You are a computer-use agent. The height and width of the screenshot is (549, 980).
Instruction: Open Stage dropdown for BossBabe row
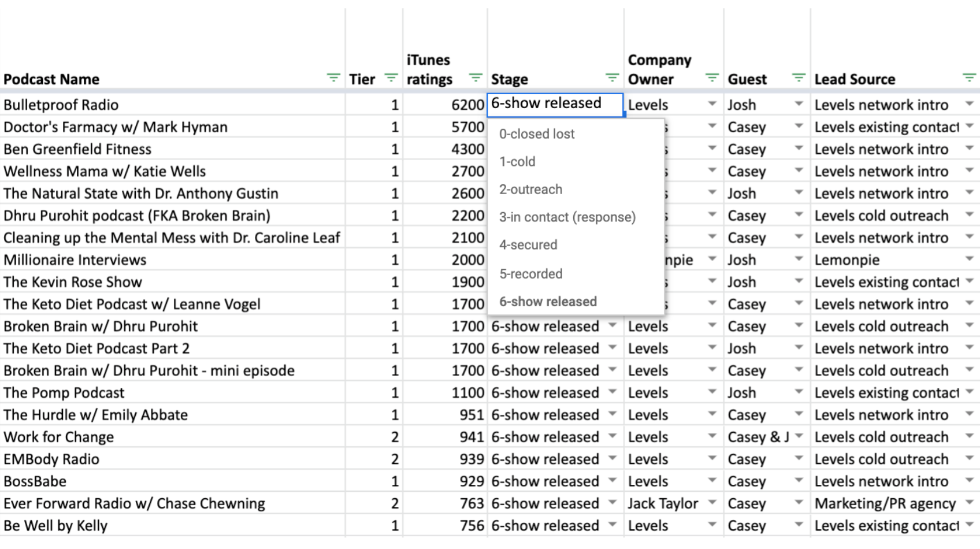coord(612,481)
